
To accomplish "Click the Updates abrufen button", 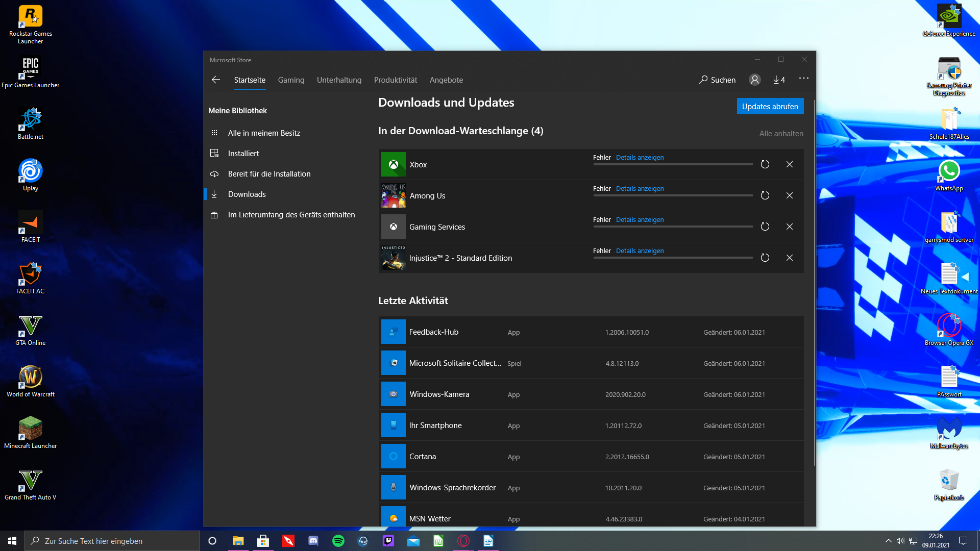I will pos(770,106).
